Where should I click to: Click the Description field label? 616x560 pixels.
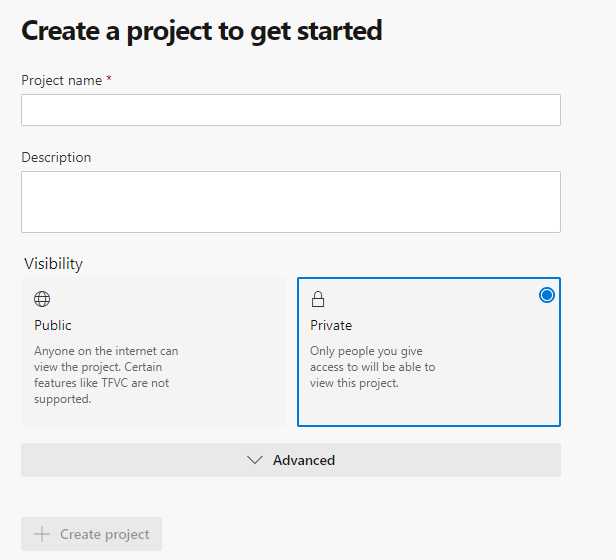click(x=56, y=157)
